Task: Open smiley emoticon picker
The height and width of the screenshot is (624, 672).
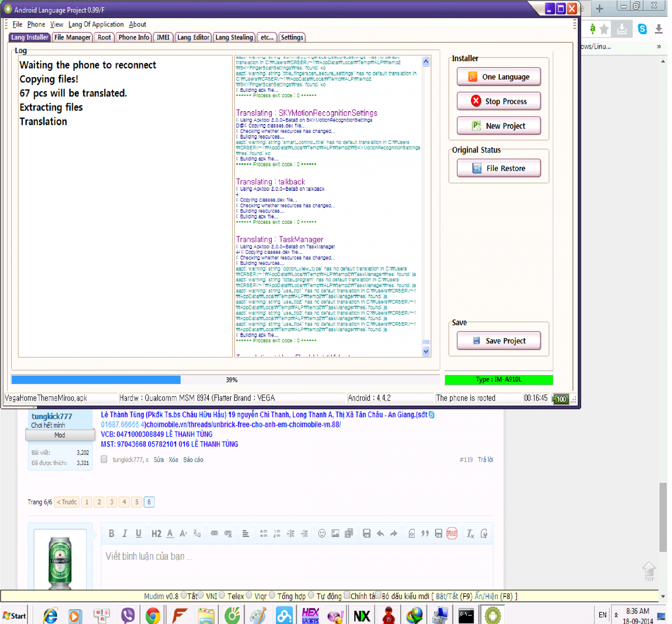Action: [x=322, y=533]
